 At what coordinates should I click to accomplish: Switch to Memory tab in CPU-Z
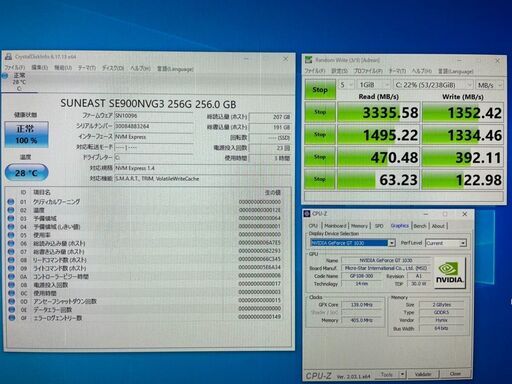(x=359, y=226)
